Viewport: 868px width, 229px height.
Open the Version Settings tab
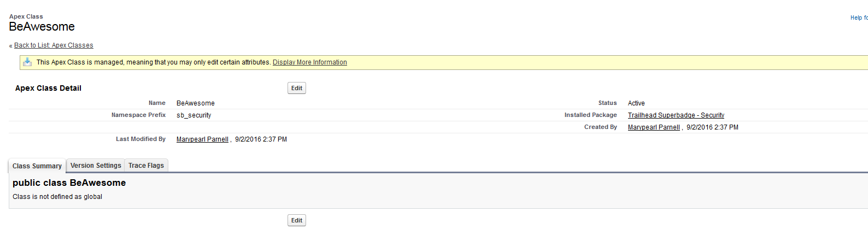pyautogui.click(x=96, y=166)
